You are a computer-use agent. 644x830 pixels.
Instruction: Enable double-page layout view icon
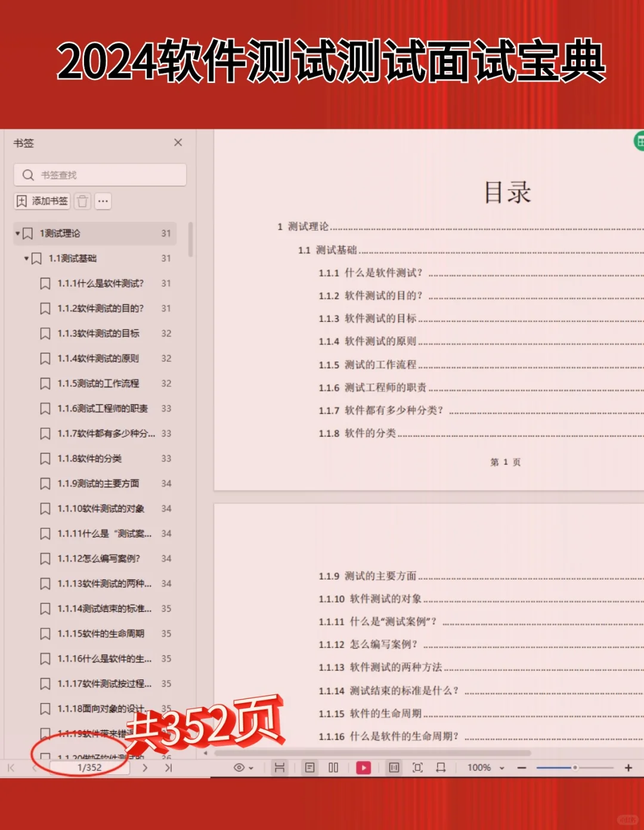pyautogui.click(x=333, y=767)
